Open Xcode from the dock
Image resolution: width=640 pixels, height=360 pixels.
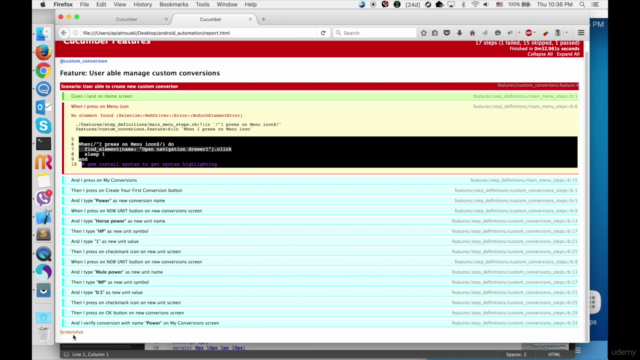point(43,217)
